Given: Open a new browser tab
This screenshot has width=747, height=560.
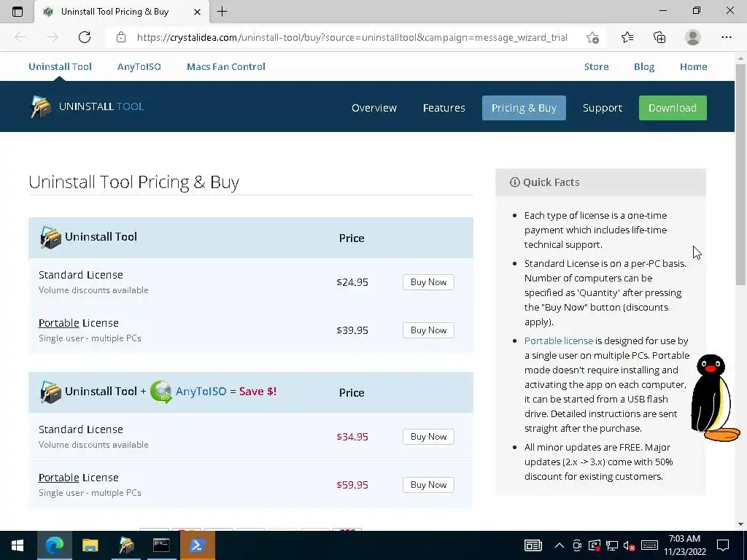Looking at the screenshot, I should pyautogui.click(x=222, y=12).
